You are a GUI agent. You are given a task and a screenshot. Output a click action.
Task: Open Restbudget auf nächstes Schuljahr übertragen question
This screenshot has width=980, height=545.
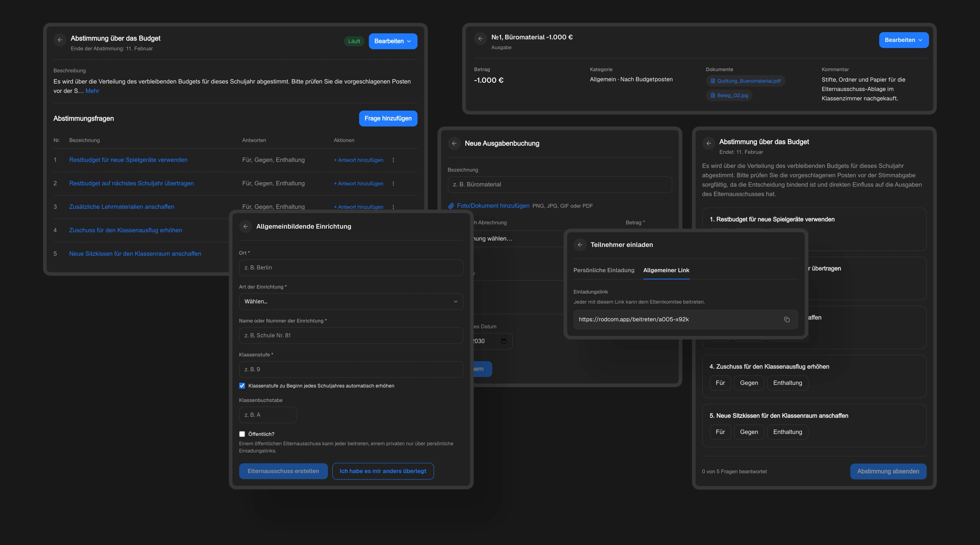(x=131, y=183)
